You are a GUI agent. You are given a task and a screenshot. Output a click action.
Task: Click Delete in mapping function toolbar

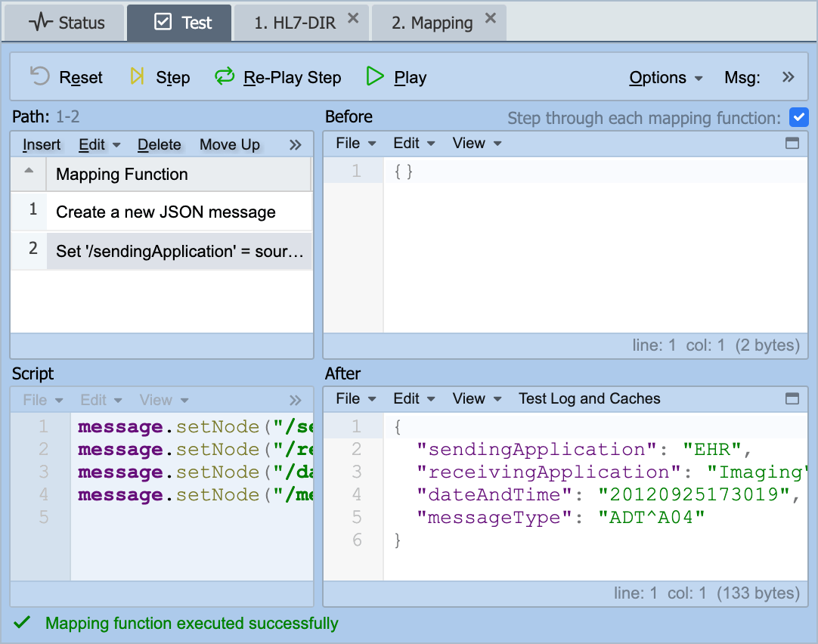[x=159, y=144]
